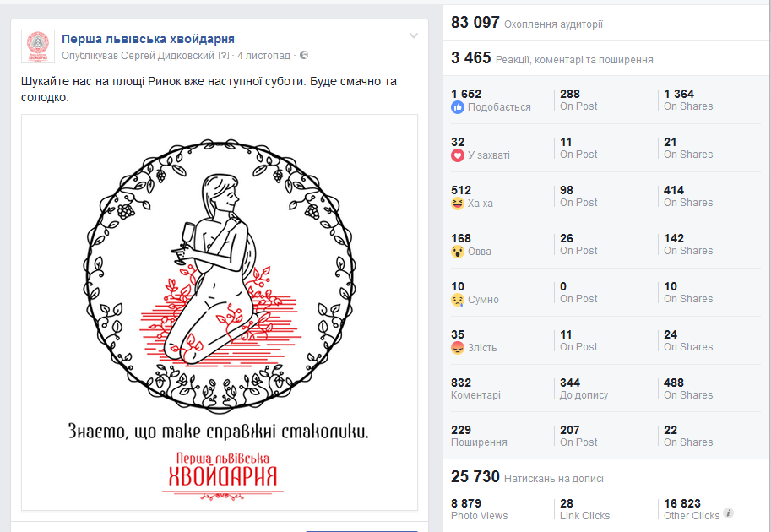Click the 1 652 Подобається count

[466, 94]
